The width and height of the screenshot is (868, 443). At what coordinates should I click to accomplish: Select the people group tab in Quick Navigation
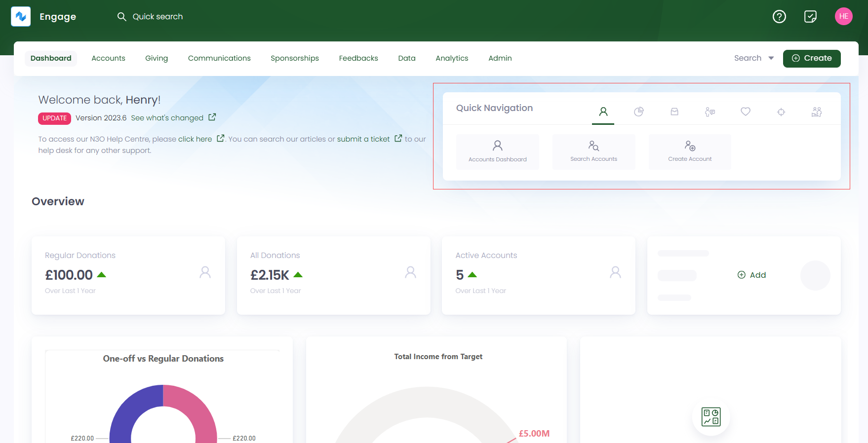pos(817,112)
